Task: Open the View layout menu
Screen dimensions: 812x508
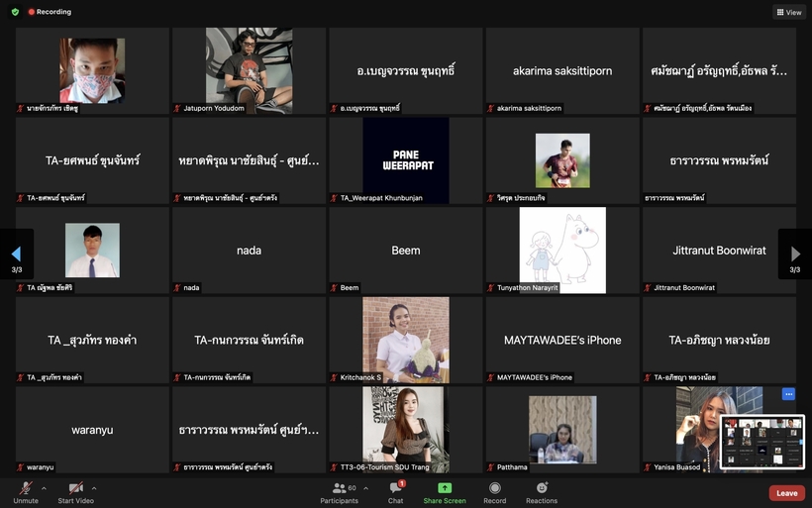Action: [788, 12]
